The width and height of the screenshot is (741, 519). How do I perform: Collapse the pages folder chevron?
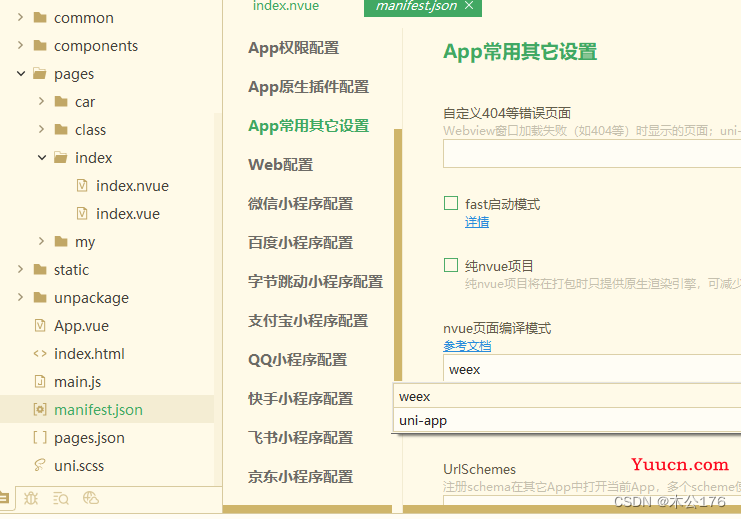[x=21, y=74]
